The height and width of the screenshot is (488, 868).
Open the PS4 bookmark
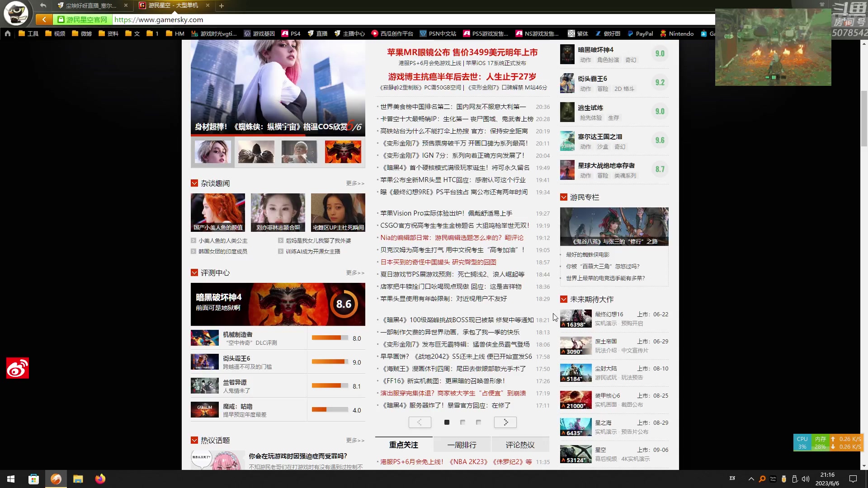point(291,33)
